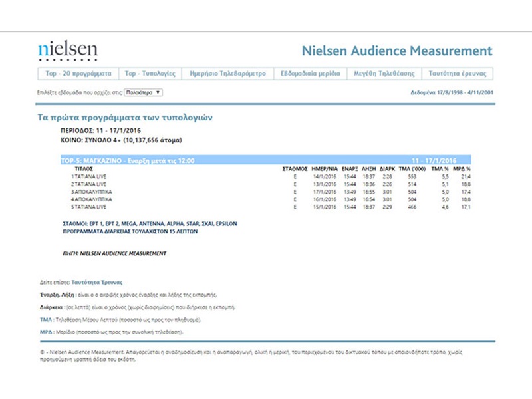Click the 553 audience value

click(412, 176)
